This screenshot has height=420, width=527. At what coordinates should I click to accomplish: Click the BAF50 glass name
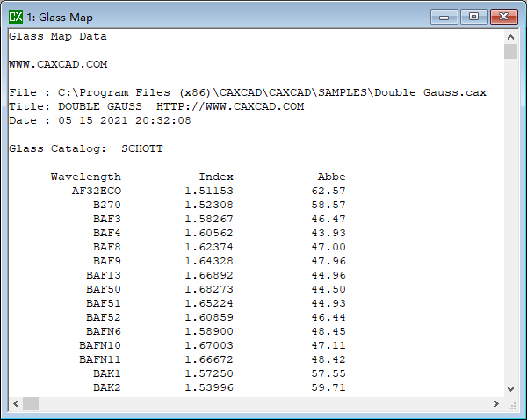tap(104, 290)
